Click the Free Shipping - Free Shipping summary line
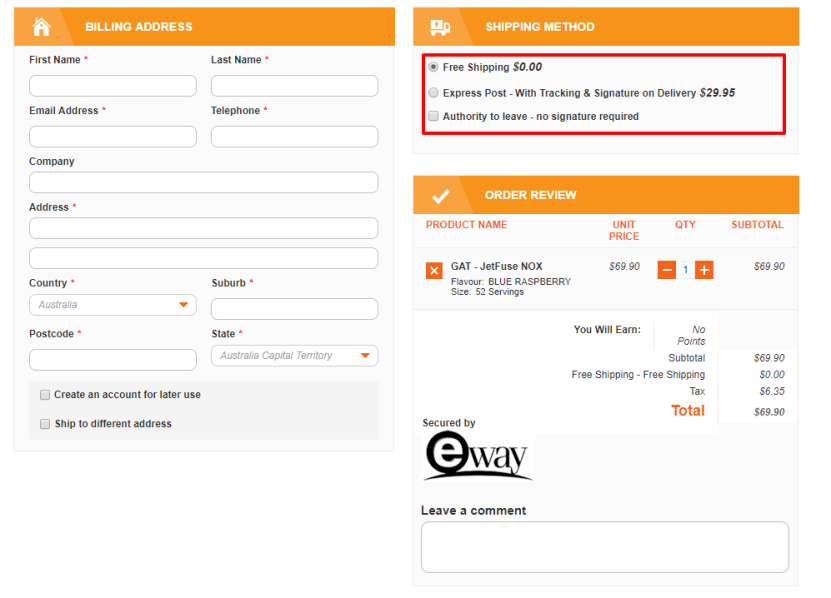 [x=638, y=375]
